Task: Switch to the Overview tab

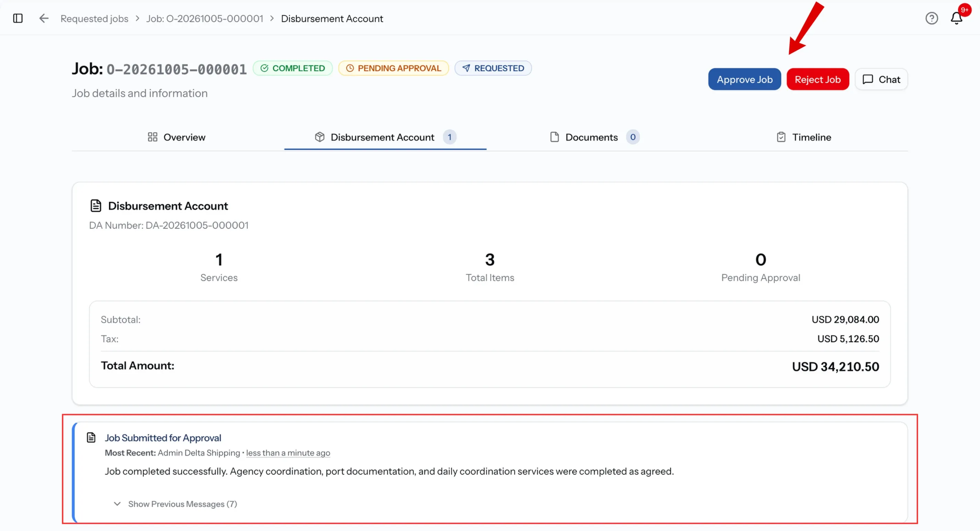Action: pyautogui.click(x=176, y=137)
